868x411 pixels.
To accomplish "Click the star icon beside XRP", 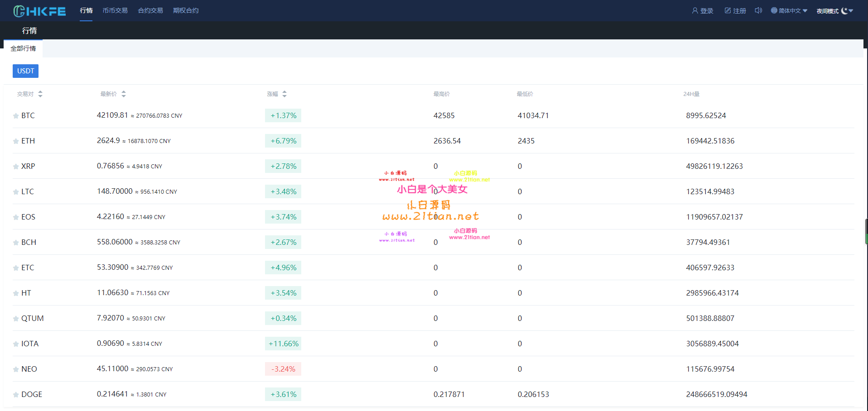I will point(16,167).
